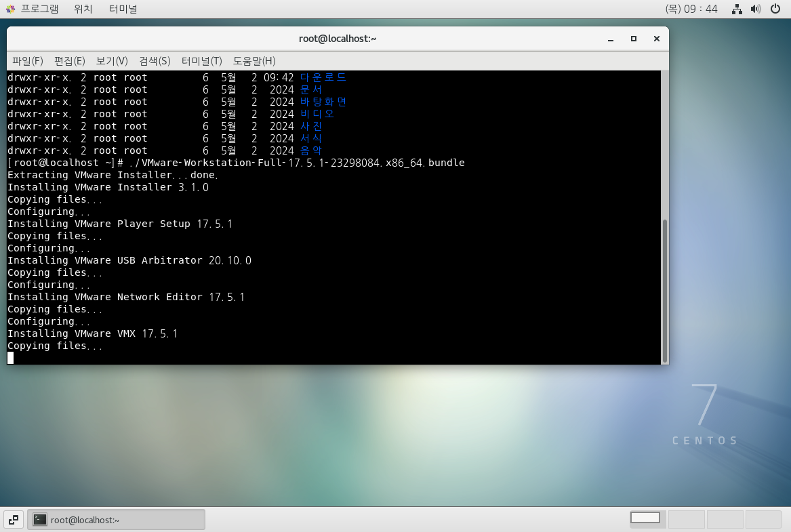Click the CentOS applications logo icon

click(x=10, y=9)
